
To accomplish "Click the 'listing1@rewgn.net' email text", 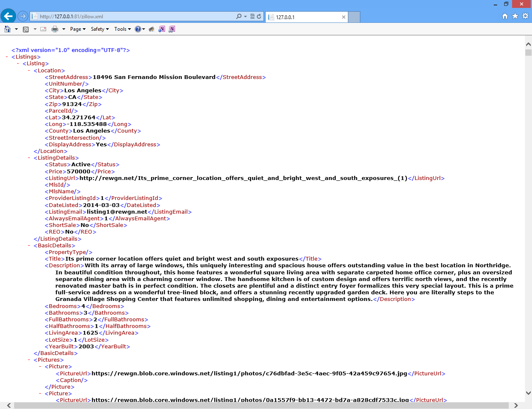I will 117,212.
